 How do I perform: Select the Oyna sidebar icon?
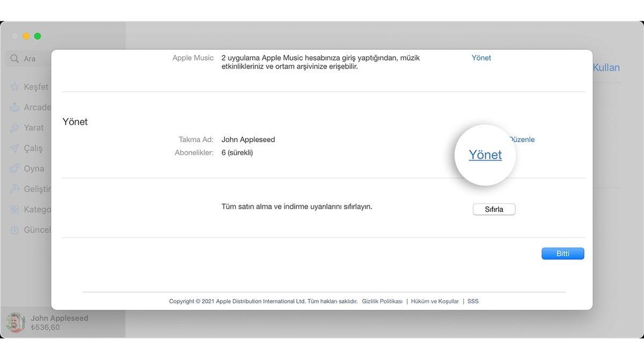32,168
